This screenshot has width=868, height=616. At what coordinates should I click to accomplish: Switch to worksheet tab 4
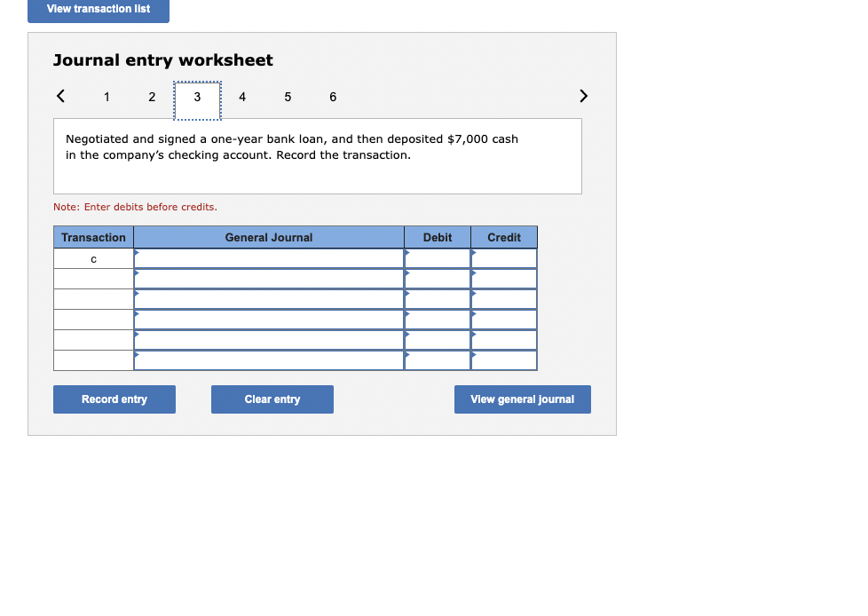coord(242,98)
